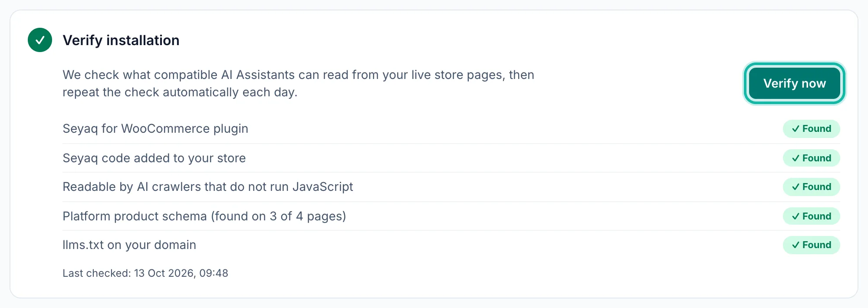868x308 pixels.
Task: Click the Found badge for llms.txt on your domain
Action: click(811, 245)
